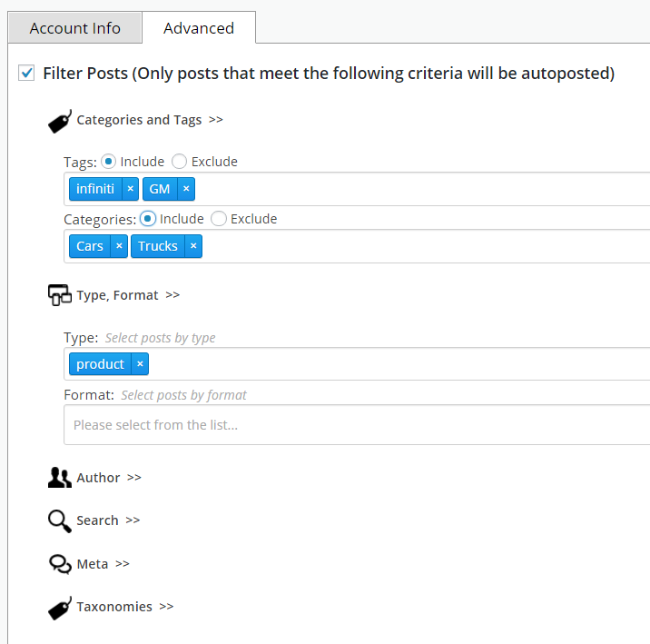Viewport: 650px width, 644px height.
Task: Remove the infiniti tag with its x
Action: 130,189
